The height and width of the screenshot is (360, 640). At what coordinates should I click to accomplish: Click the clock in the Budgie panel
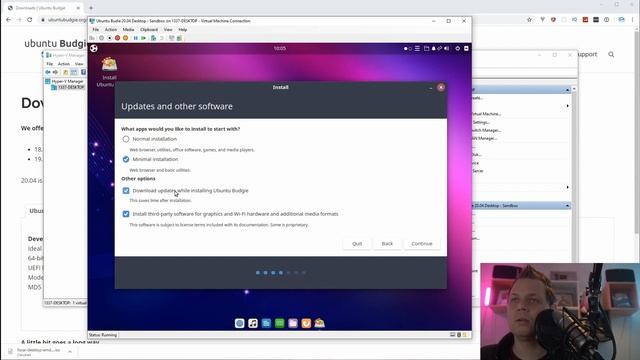(x=280, y=49)
